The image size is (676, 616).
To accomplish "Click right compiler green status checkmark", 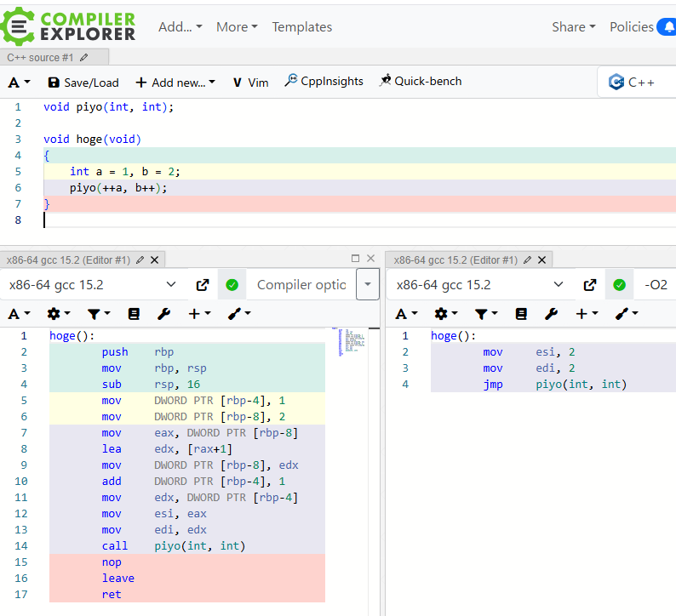I will tap(620, 285).
